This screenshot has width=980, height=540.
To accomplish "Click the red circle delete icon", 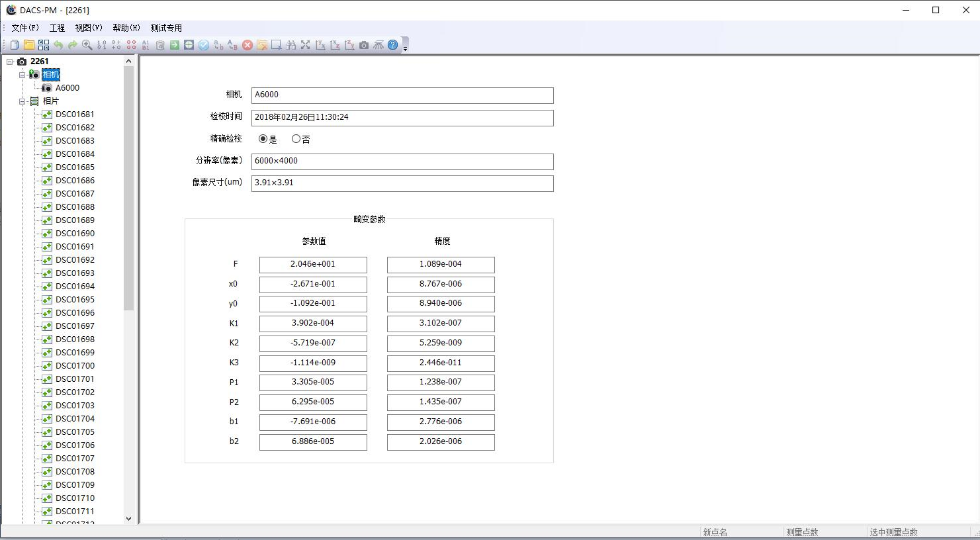I will [x=247, y=45].
